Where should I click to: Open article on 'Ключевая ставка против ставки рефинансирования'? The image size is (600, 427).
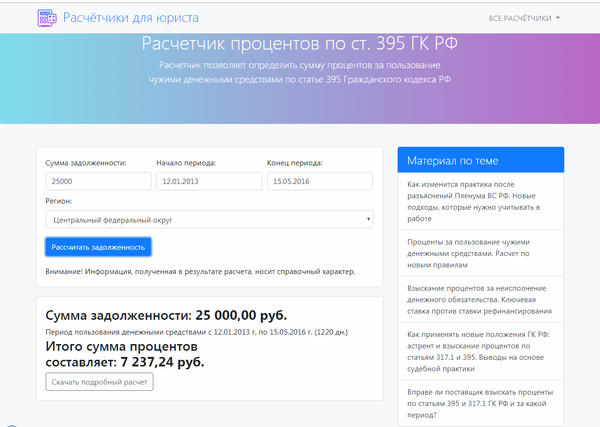[476, 299]
